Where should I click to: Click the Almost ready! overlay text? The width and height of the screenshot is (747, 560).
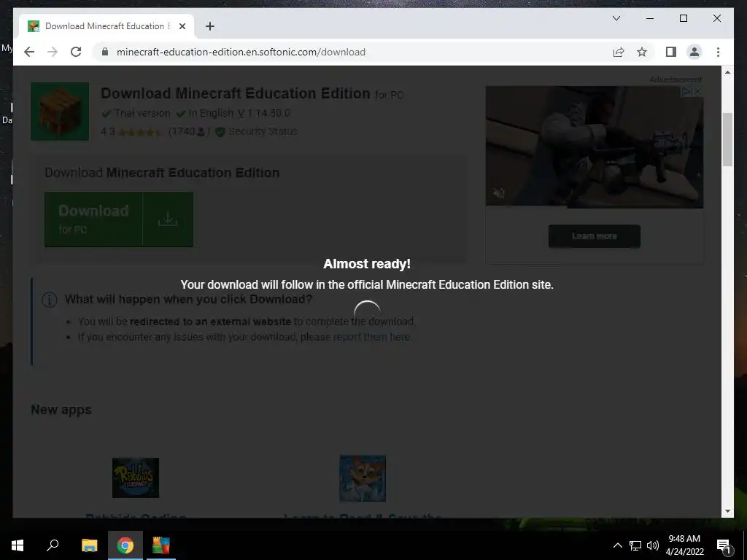pyautogui.click(x=367, y=264)
